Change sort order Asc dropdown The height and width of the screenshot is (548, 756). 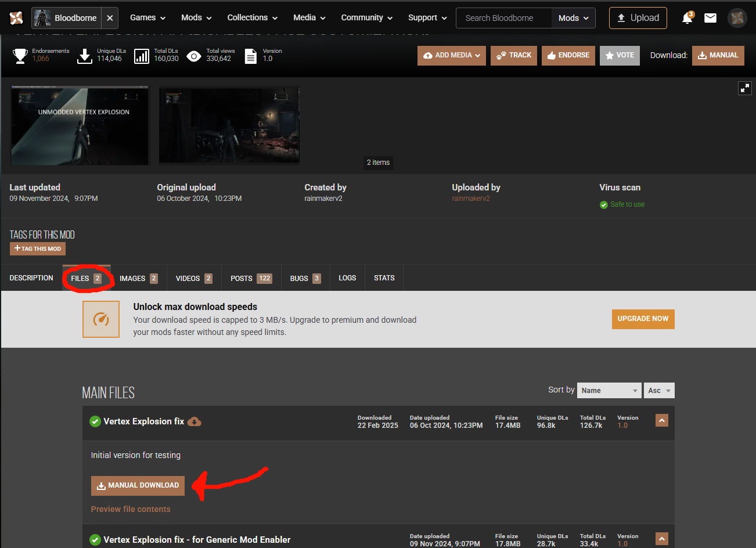(659, 391)
